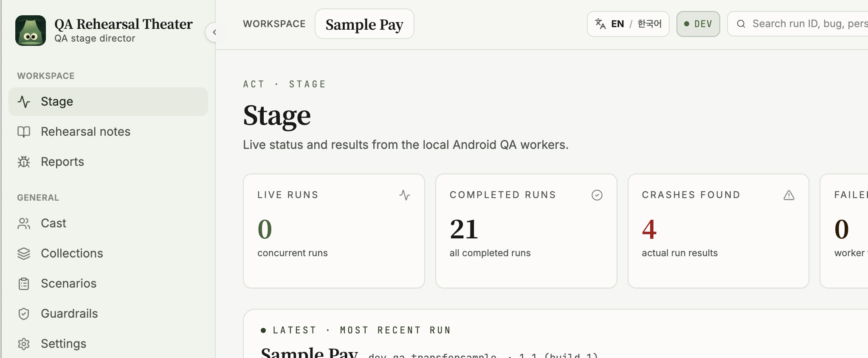This screenshot has width=868, height=358.
Task: Switch language to 한국어
Action: pos(649,24)
